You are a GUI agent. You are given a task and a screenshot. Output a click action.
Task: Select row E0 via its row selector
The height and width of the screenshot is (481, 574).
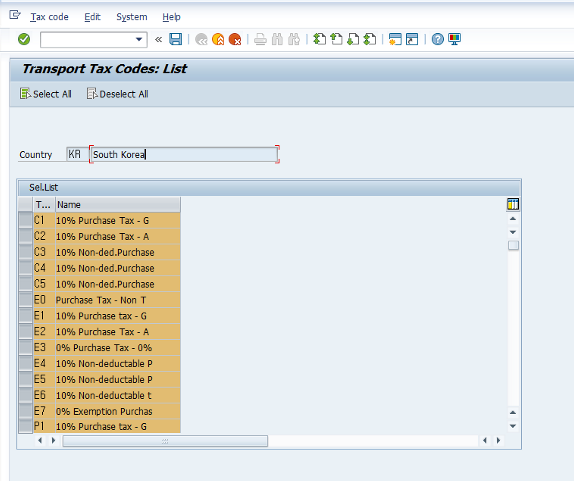[x=26, y=300]
